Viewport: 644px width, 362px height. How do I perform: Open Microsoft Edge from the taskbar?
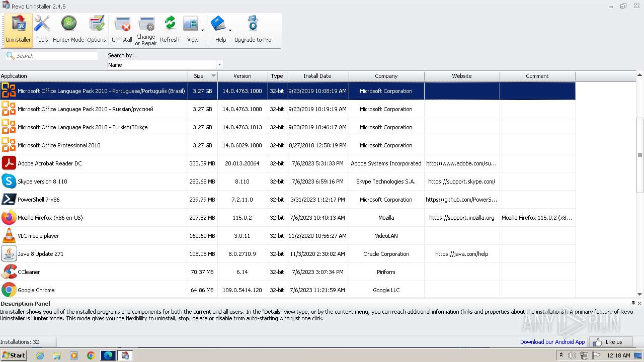pyautogui.click(x=108, y=355)
